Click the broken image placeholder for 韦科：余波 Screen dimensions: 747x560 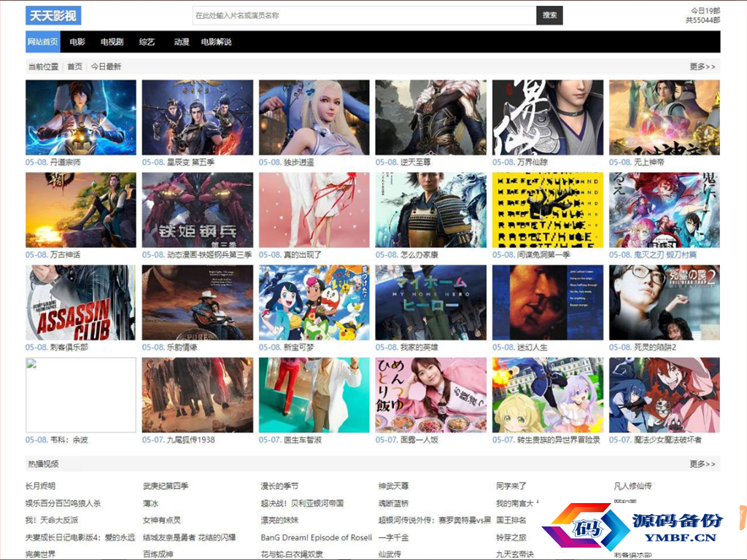(81, 395)
